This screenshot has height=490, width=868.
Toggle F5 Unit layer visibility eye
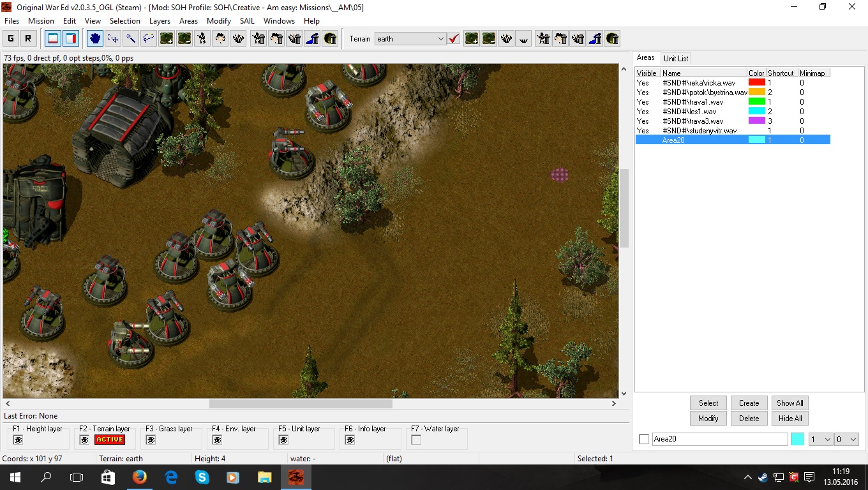coord(283,440)
